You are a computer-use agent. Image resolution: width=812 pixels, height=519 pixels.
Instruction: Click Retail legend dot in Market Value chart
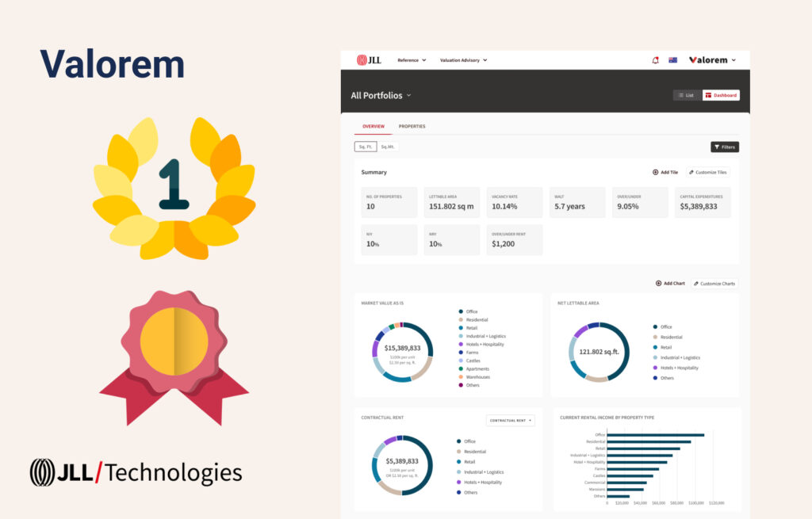[461, 328]
